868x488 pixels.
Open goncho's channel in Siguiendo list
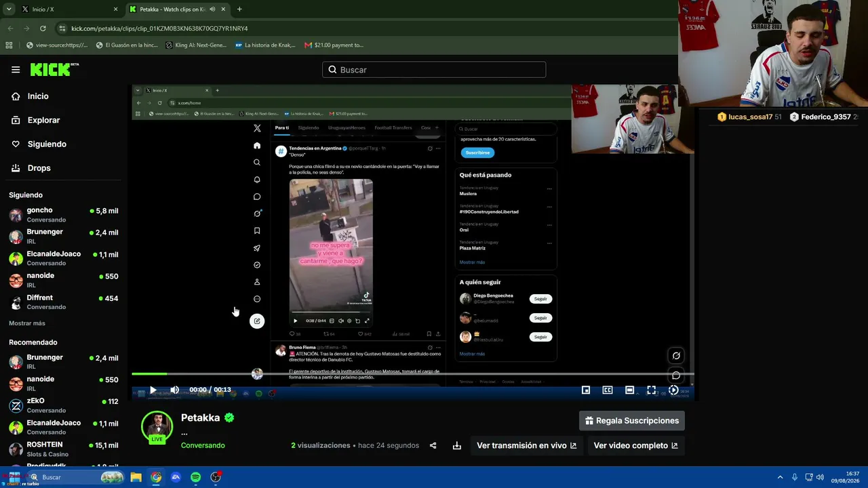tap(64, 215)
